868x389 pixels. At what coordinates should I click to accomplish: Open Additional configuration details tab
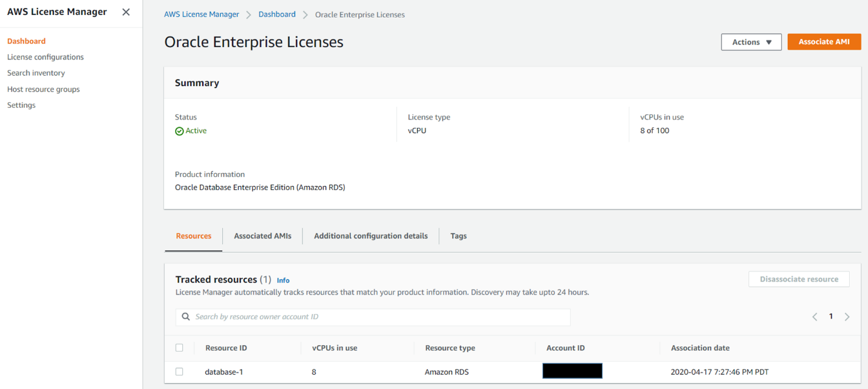[371, 236]
